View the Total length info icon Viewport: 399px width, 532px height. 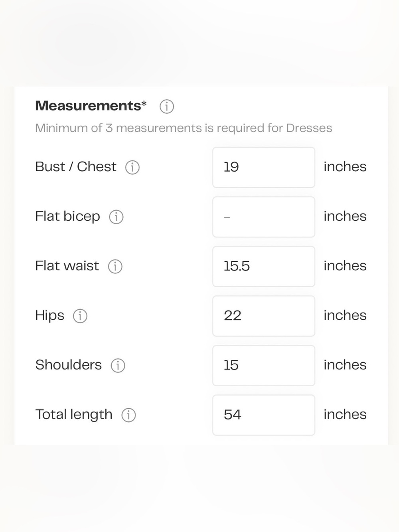128,415
